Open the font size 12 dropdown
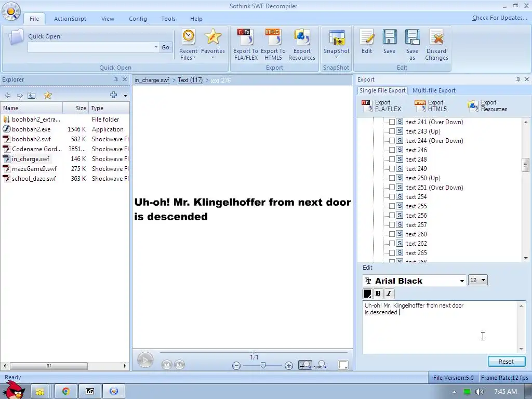Viewport: 532px width, 399px height. point(483,280)
